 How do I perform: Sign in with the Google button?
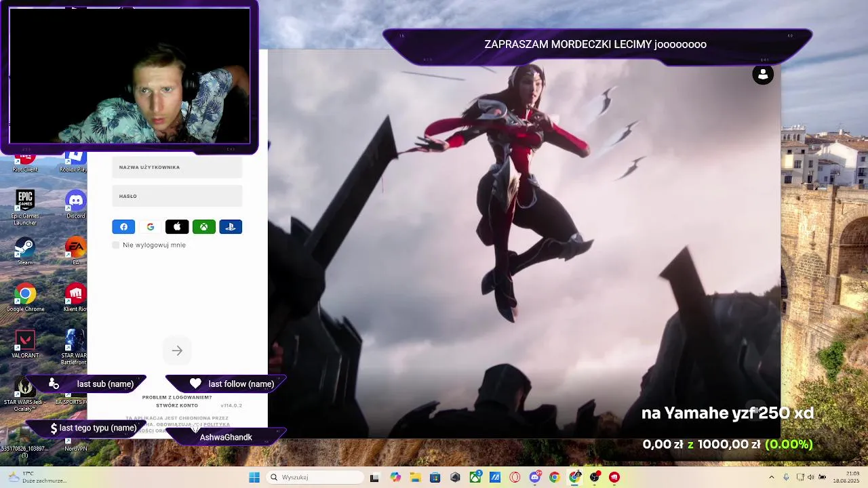click(151, 227)
